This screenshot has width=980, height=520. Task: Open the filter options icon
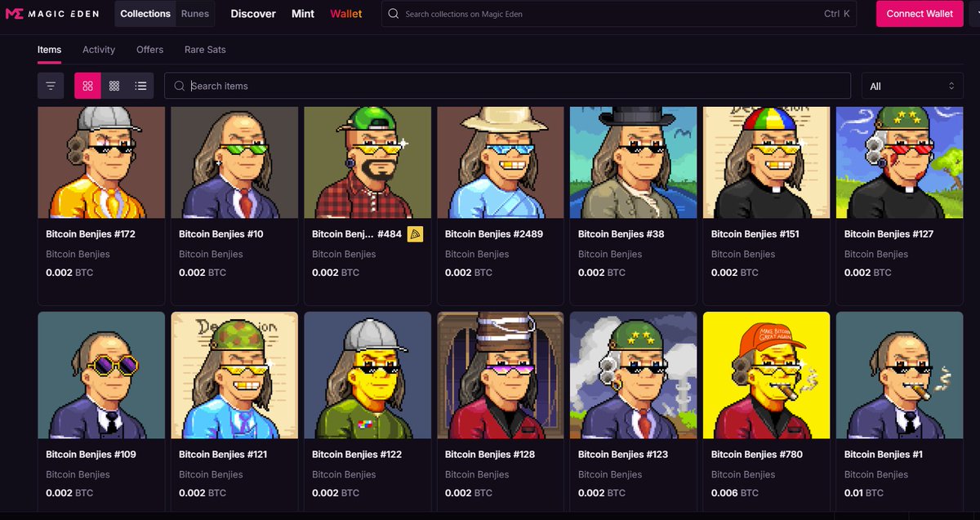click(x=51, y=86)
